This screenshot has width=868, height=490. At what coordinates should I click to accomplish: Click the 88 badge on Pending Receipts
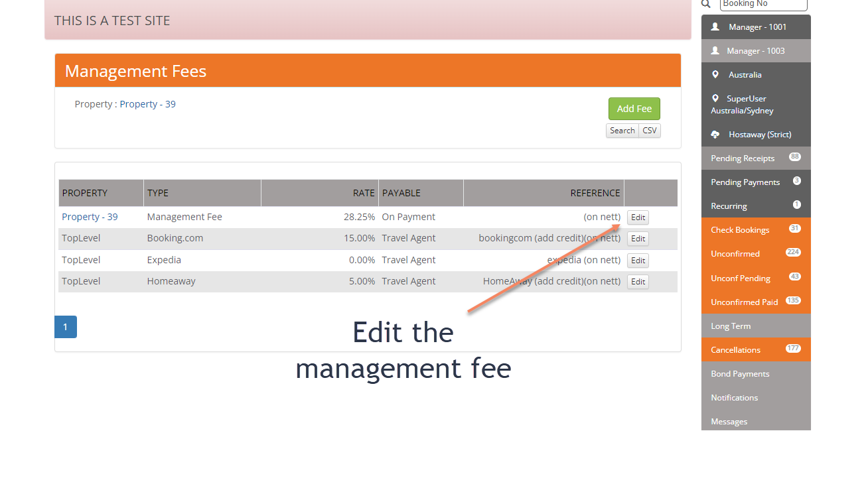click(x=794, y=157)
